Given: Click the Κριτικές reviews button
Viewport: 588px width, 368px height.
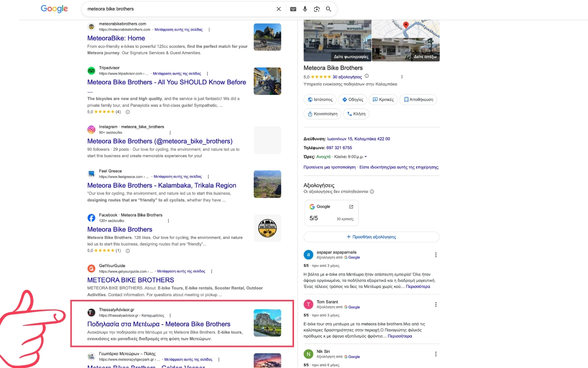Looking at the screenshot, I should (x=383, y=100).
